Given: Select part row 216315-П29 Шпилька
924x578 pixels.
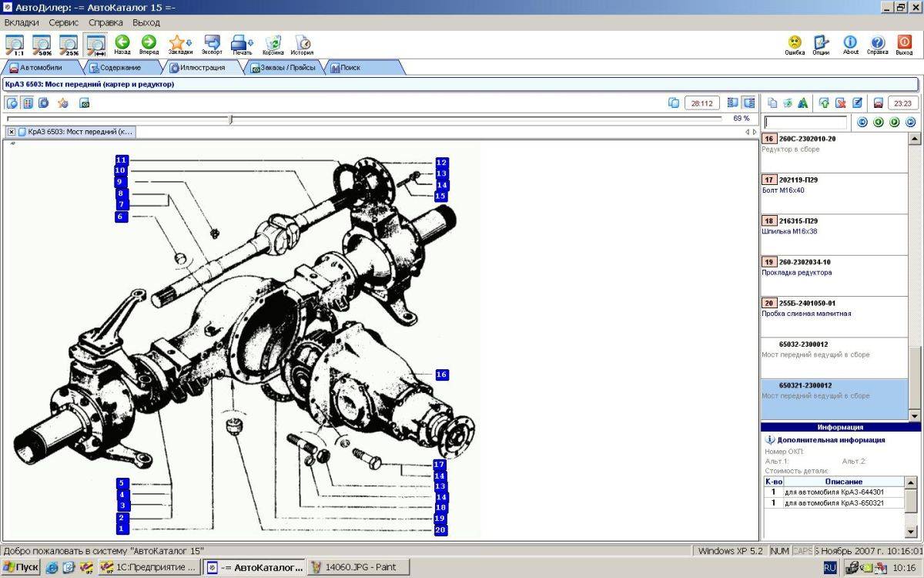Looking at the screenshot, I should pyautogui.click(x=835, y=235).
